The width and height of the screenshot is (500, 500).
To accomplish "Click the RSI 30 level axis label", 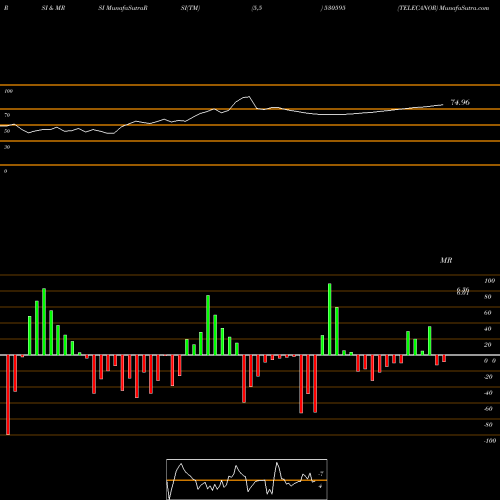I will [7, 147].
